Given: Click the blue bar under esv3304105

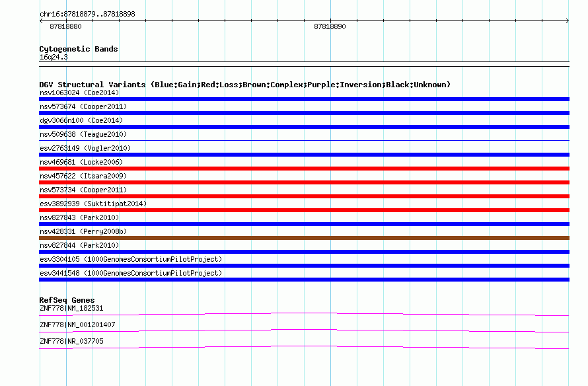Looking at the screenshot, I should click(304, 266).
